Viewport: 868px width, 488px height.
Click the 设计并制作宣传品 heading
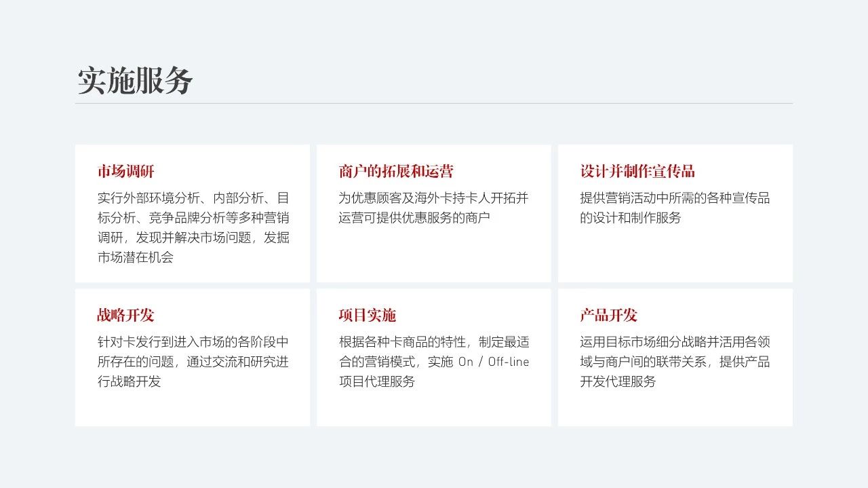637,171
